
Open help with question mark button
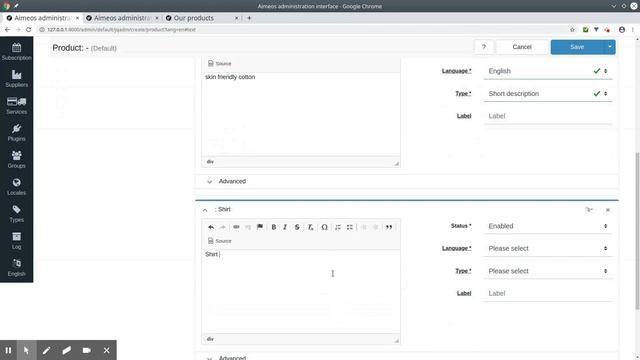pyautogui.click(x=484, y=47)
